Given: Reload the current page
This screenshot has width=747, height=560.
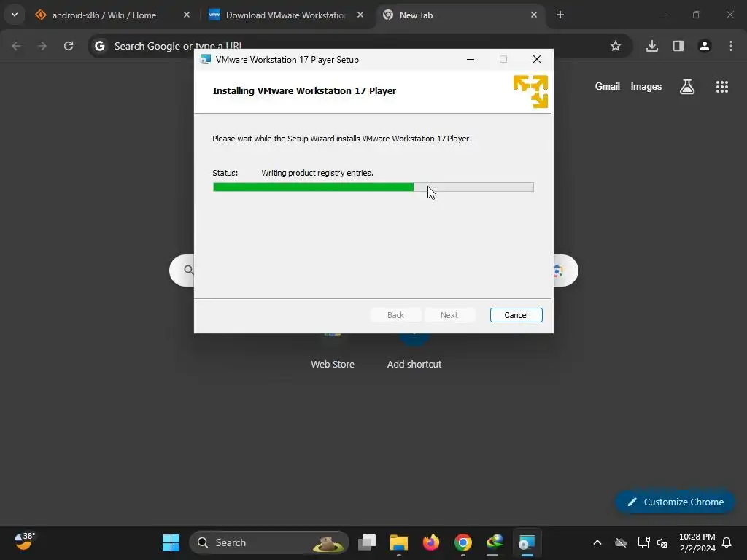Looking at the screenshot, I should point(69,46).
